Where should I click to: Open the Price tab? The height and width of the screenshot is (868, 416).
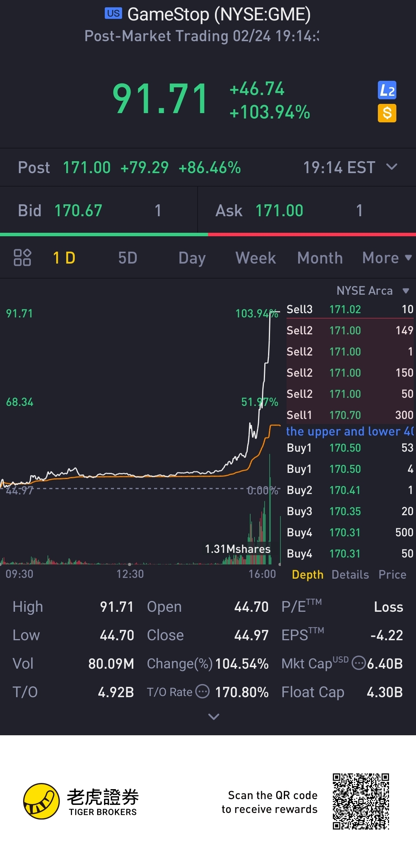pyautogui.click(x=392, y=574)
